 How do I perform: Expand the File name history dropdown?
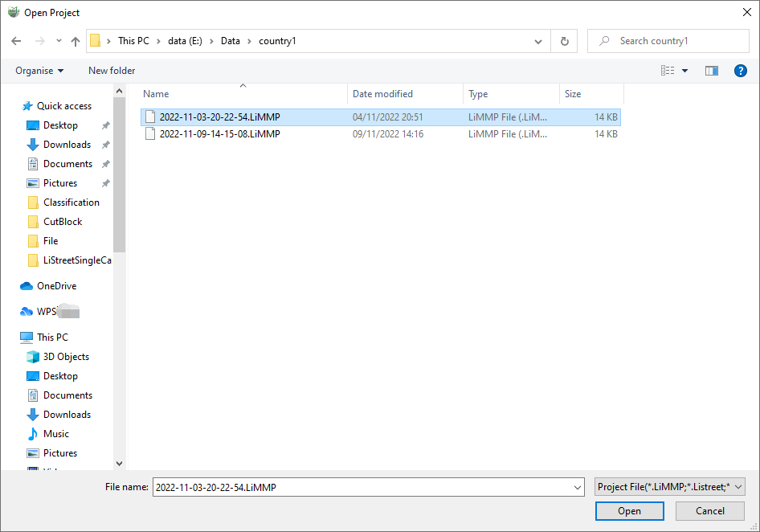pyautogui.click(x=578, y=487)
